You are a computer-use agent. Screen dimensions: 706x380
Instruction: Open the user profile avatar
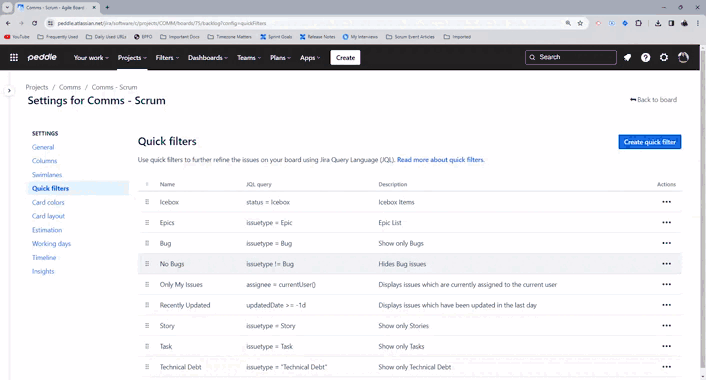coord(683,57)
